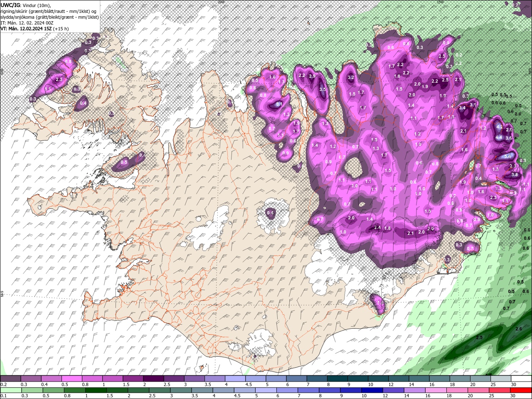Viewport: 532px width, 399px height.
Task: Click the '4.4' value near the east coast
Action: click(499, 138)
